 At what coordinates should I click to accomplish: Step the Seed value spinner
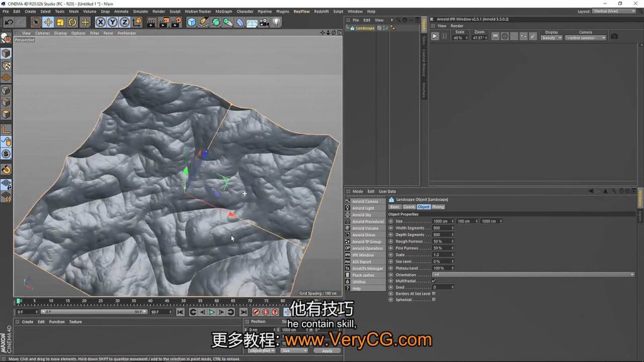(x=452, y=287)
